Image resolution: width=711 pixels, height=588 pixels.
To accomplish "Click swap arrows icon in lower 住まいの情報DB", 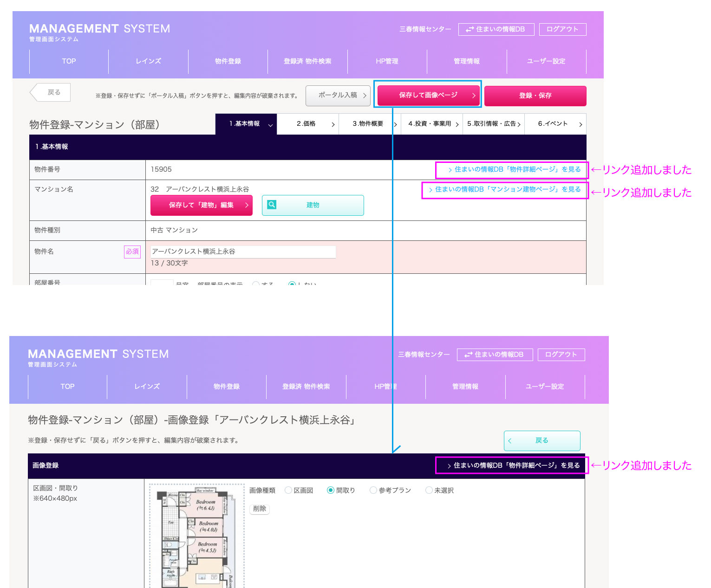I will pos(468,355).
